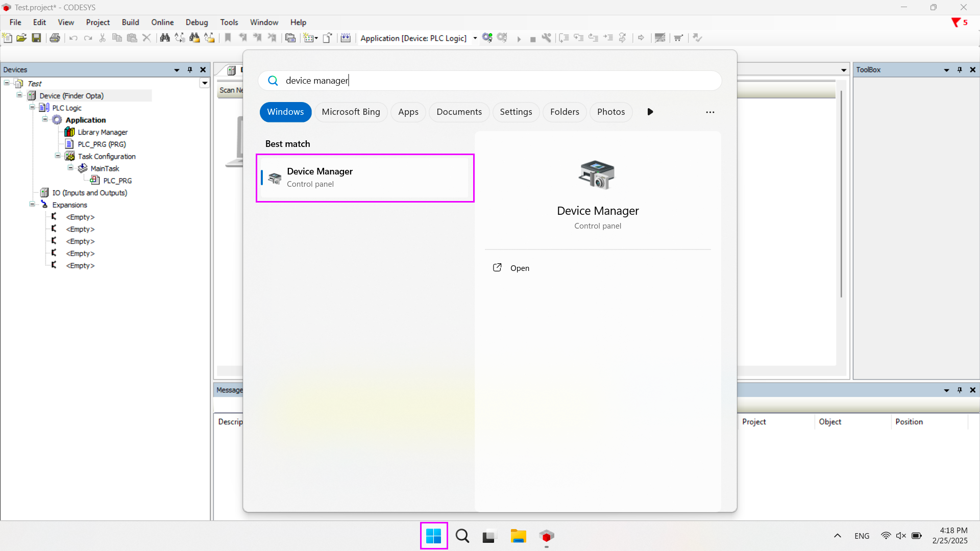This screenshot has width=980, height=551.
Task: Pin the Devices panel with pushpin
Action: coord(190,70)
